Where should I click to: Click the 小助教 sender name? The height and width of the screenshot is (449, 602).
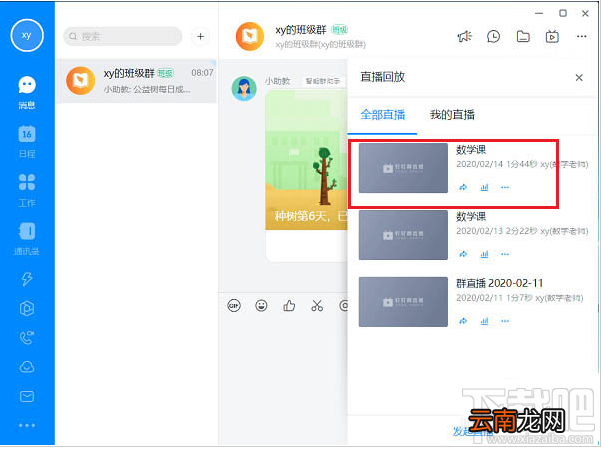click(277, 81)
